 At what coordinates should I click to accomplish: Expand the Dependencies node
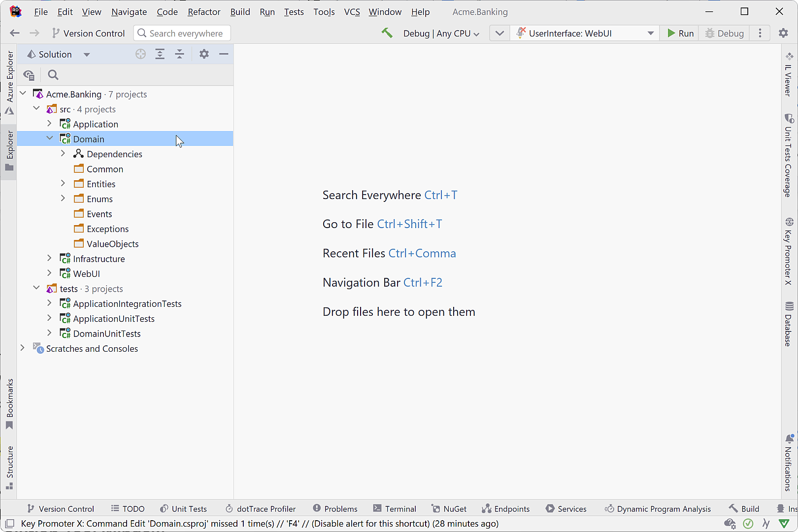63,154
